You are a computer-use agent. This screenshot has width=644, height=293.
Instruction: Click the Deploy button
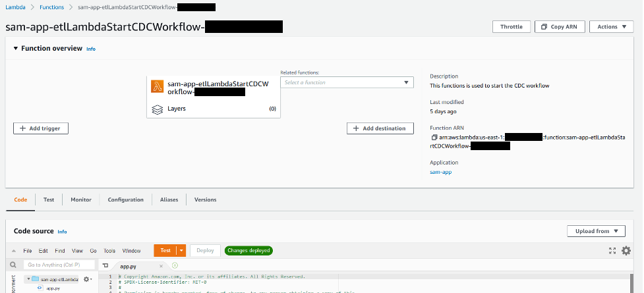tap(206, 251)
